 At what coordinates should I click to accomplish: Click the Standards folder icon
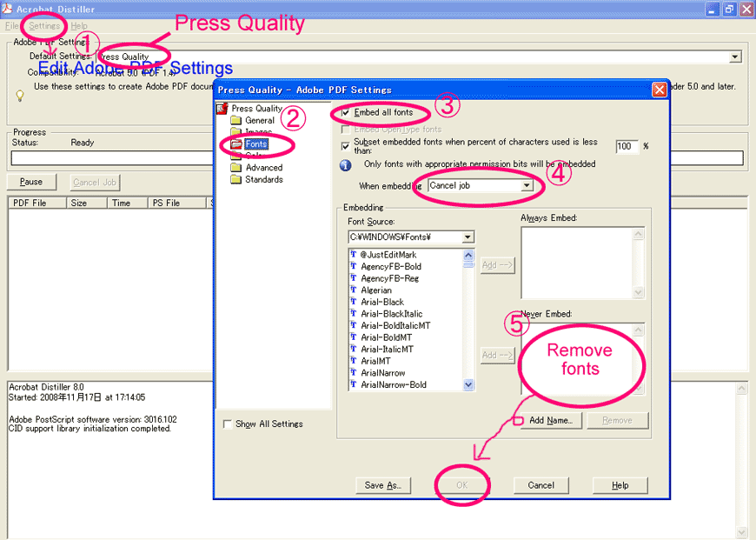235,179
